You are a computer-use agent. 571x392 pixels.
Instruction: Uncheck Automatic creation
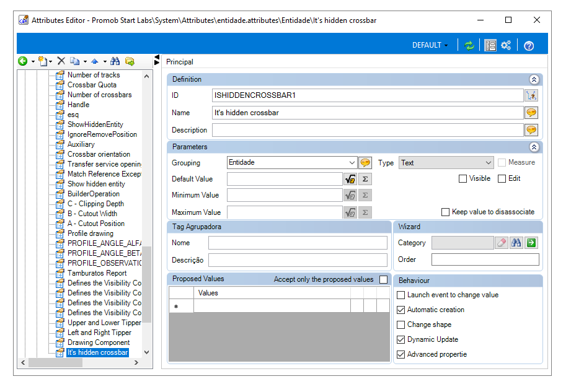pos(401,310)
